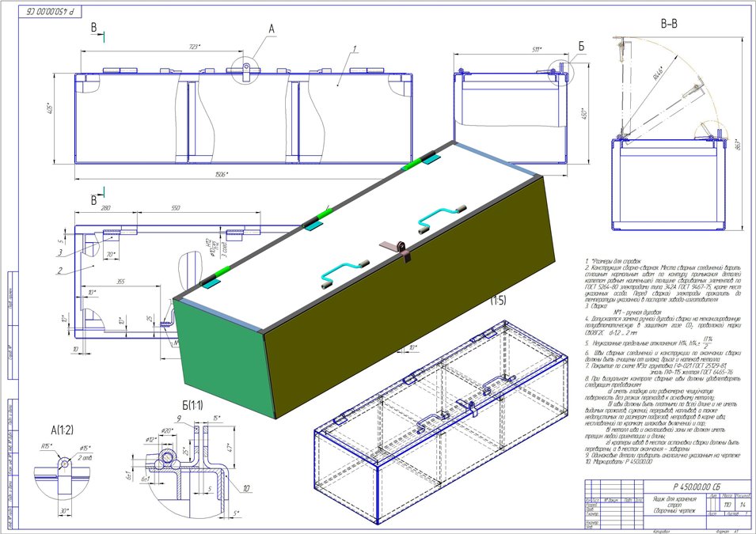This screenshot has height=534, width=756.
Task: Click the upper section cut marker В
Action: pos(94,28)
